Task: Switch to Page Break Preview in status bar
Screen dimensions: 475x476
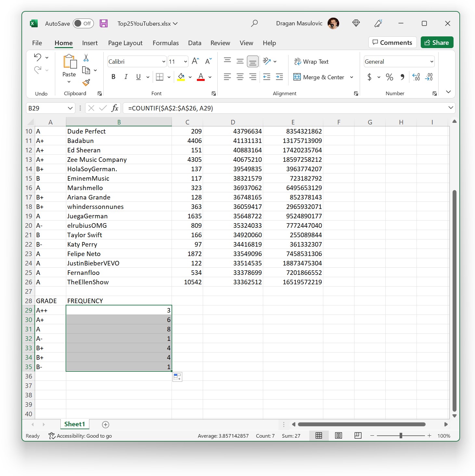Action: (358, 435)
